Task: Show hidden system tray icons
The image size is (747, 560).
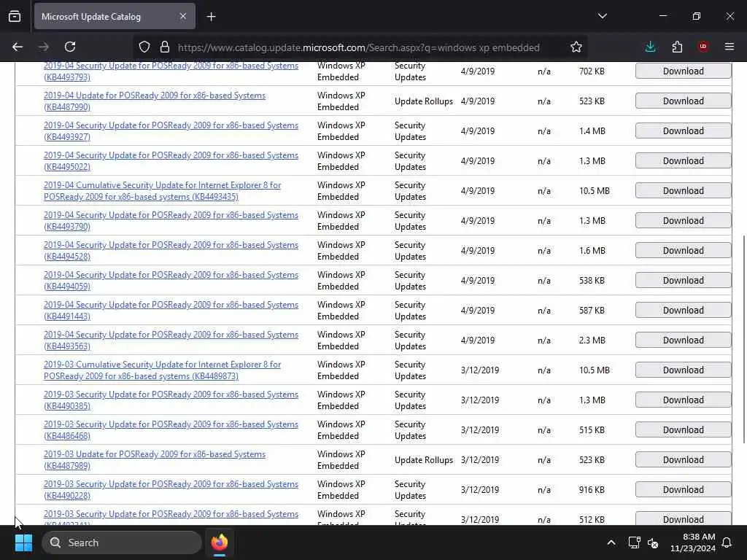Action: point(611,542)
